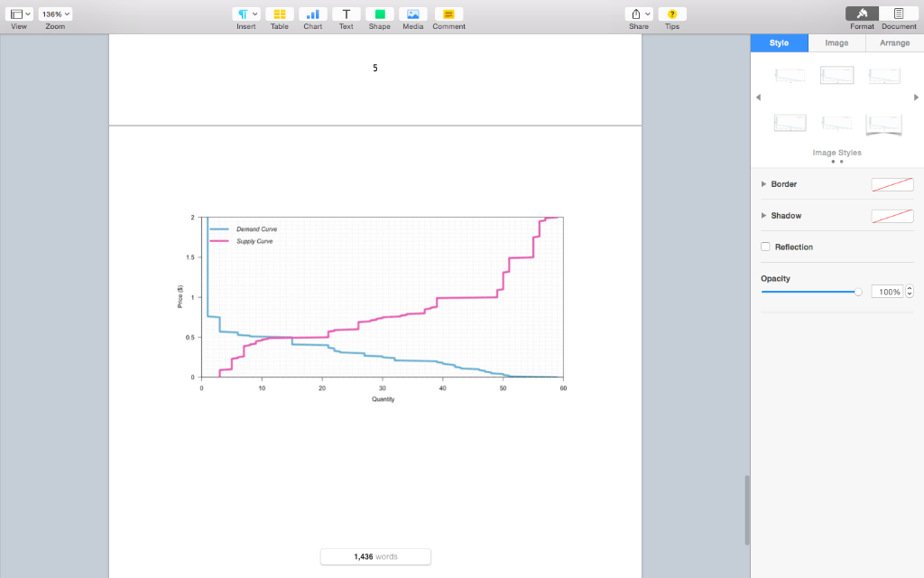Open the Zoom percentage dropdown
Screen dimensions: 924x578
tap(55, 14)
